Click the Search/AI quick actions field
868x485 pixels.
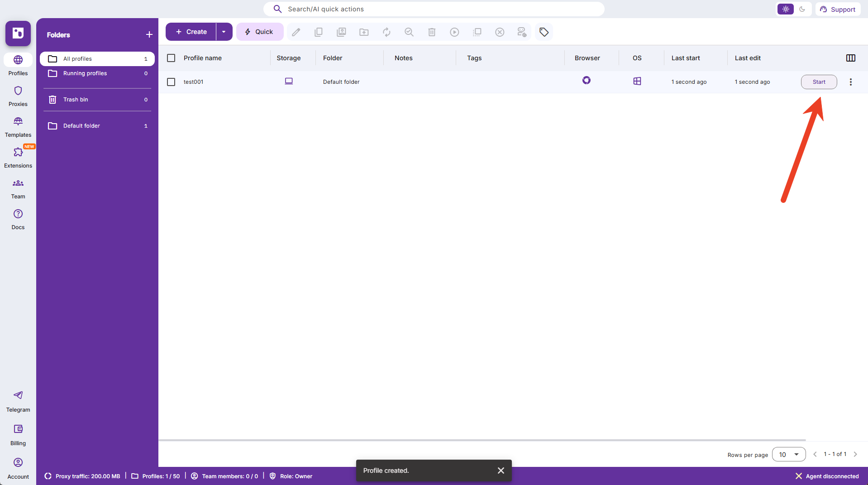tap(434, 9)
